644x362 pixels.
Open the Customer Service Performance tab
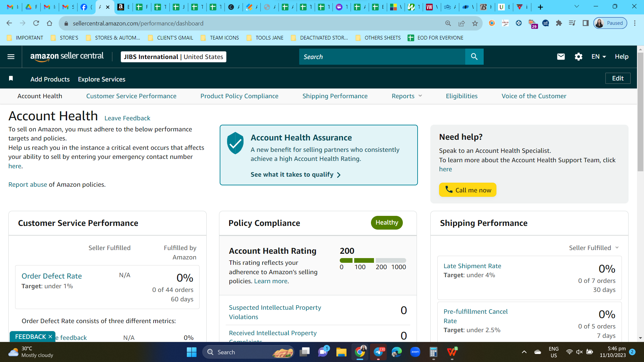pyautogui.click(x=131, y=96)
